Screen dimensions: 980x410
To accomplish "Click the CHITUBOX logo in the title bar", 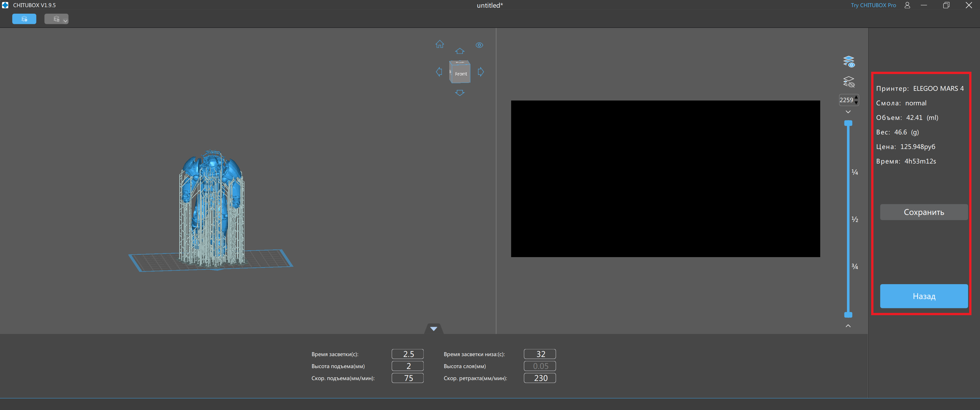I will click(x=5, y=5).
